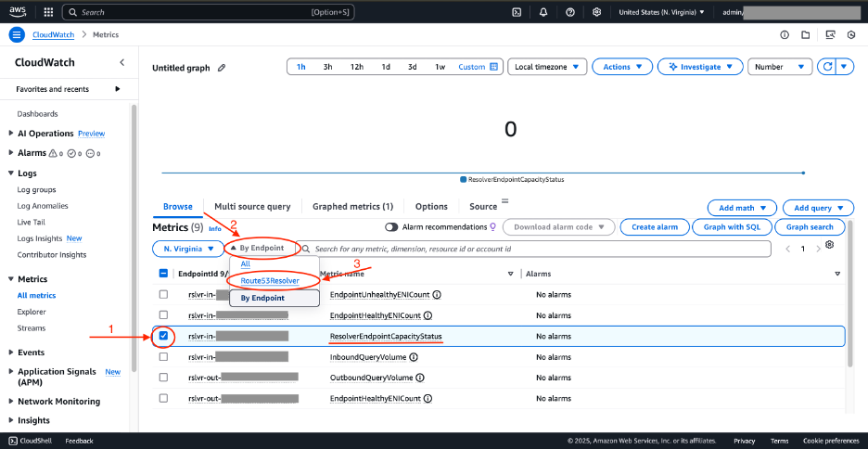Viewport: 868px width, 449px height.
Task: Open the Add query dropdown
Action: click(x=818, y=208)
